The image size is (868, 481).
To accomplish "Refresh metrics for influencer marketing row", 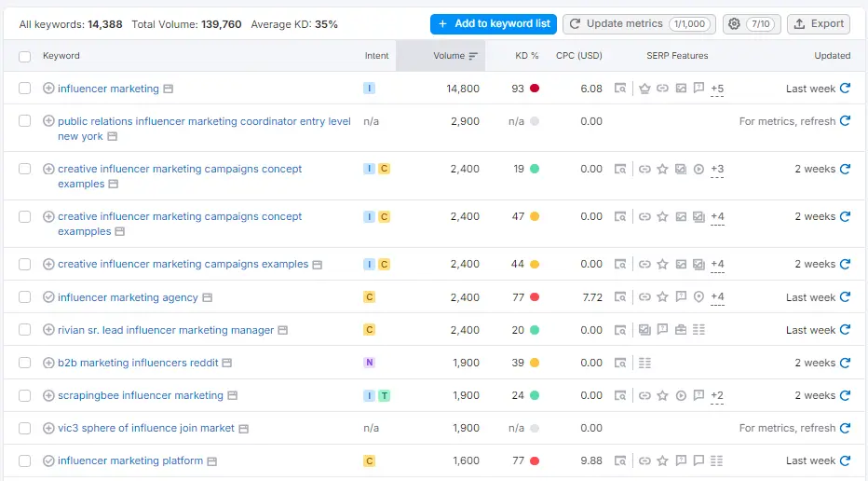I will pyautogui.click(x=845, y=89).
